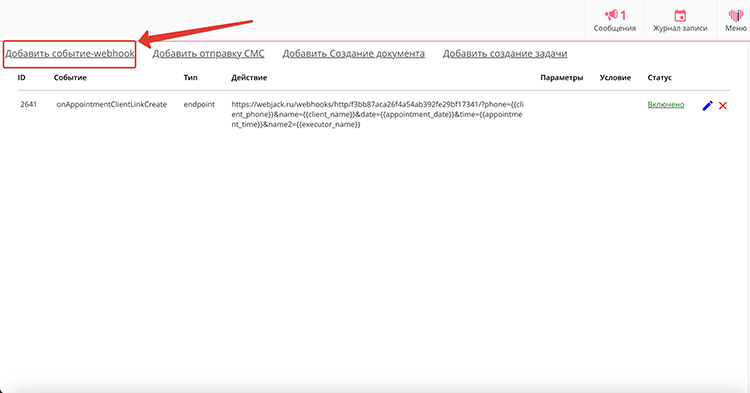Click the Добавить событие-webhook link
The image size is (750, 393).
pos(70,54)
